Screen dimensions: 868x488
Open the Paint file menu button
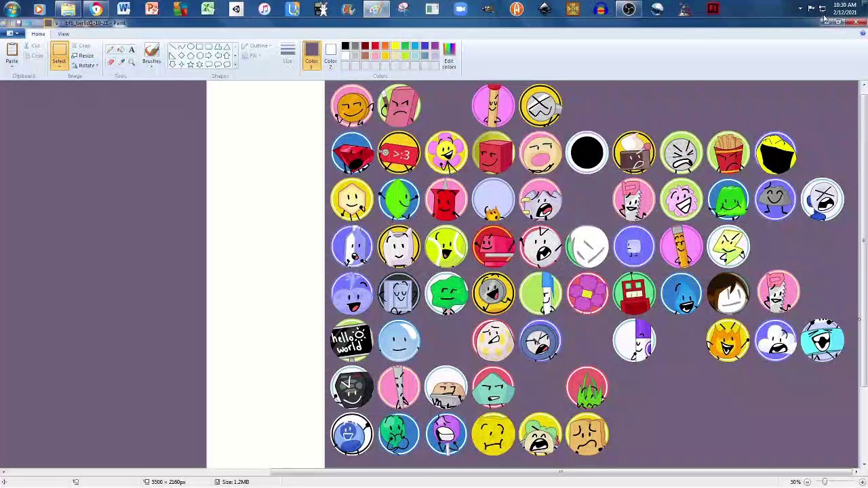[x=11, y=34]
